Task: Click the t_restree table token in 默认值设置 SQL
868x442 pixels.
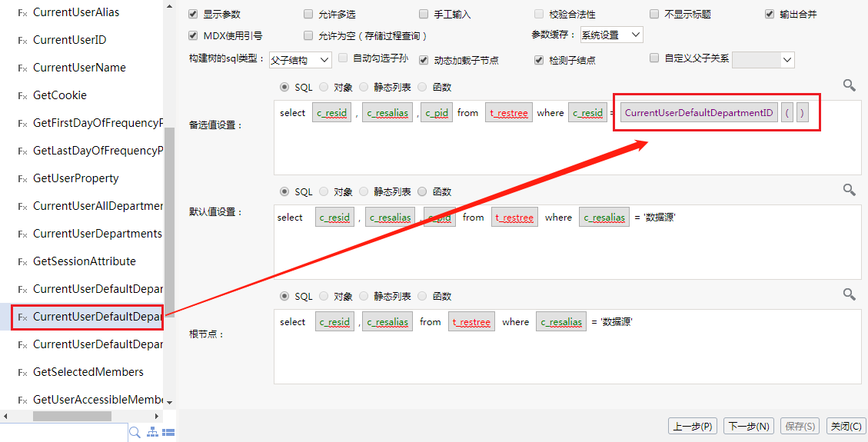Action: (x=514, y=218)
